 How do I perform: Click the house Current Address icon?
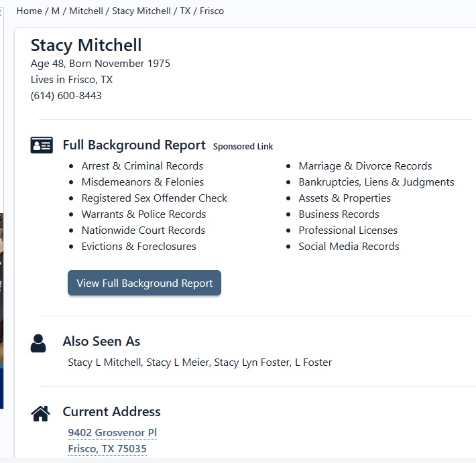40,413
